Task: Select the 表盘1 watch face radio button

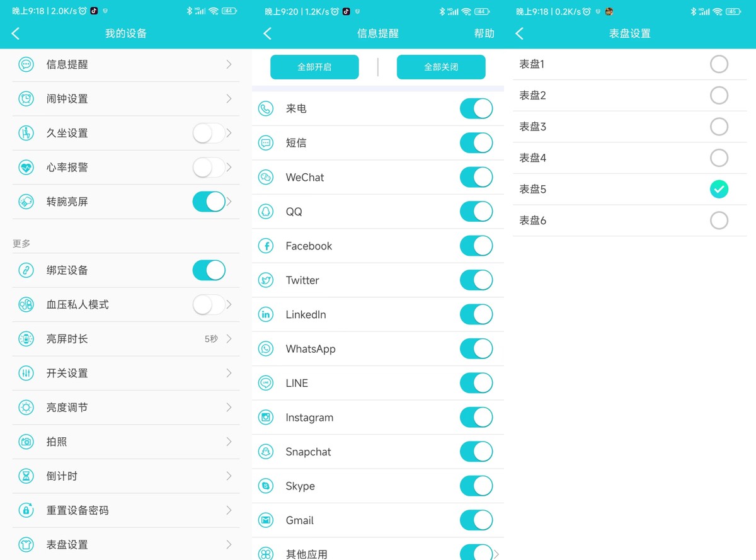Action: [719, 64]
